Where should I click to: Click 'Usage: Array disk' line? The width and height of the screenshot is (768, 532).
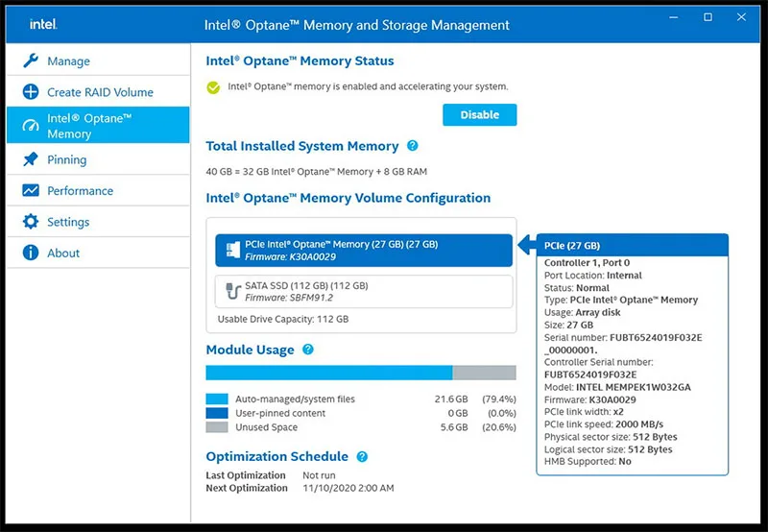click(x=583, y=312)
